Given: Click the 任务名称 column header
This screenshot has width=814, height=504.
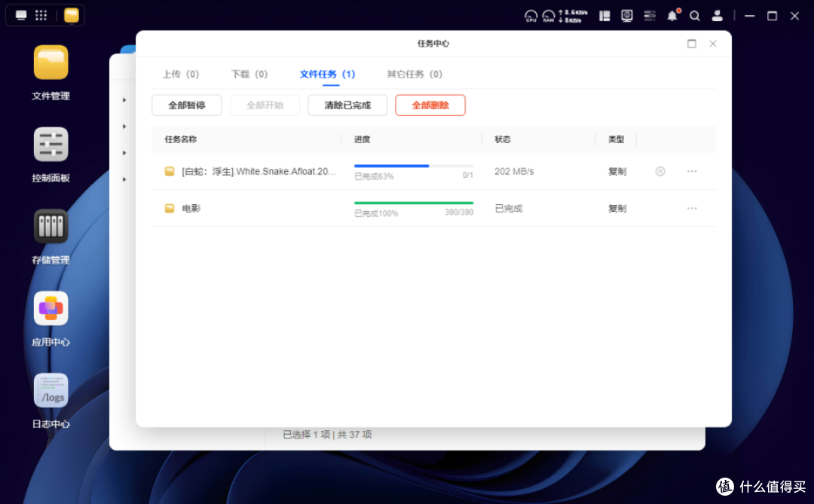Looking at the screenshot, I should [x=181, y=139].
